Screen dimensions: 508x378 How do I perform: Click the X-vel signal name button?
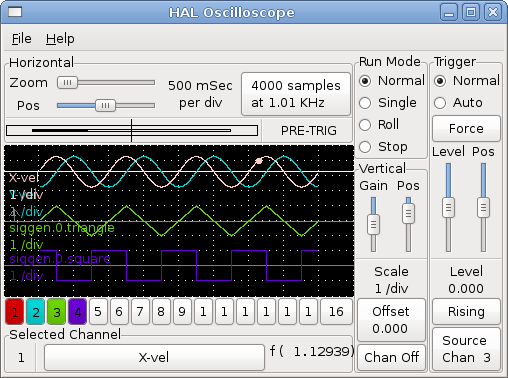[x=154, y=358]
